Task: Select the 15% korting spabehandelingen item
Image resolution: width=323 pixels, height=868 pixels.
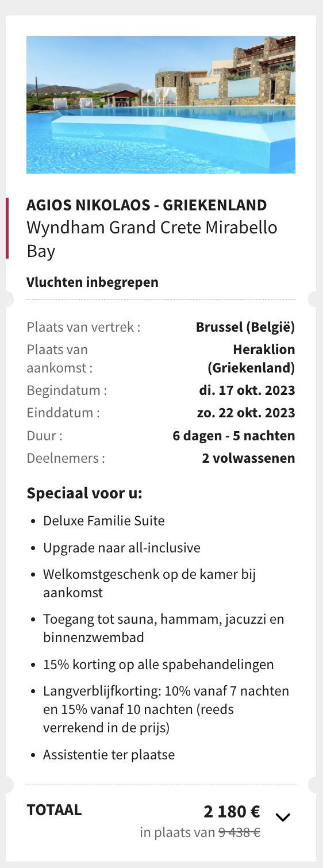Action: point(159,665)
